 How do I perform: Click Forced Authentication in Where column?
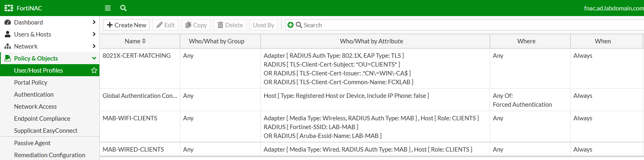click(522, 105)
